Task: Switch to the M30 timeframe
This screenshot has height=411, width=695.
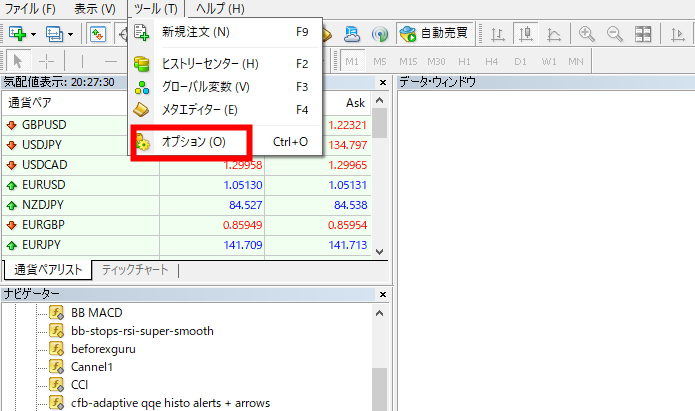Action: pyautogui.click(x=436, y=61)
